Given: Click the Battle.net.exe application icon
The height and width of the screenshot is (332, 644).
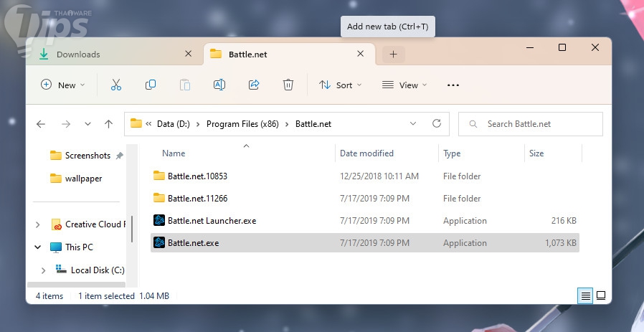Looking at the screenshot, I should 159,243.
